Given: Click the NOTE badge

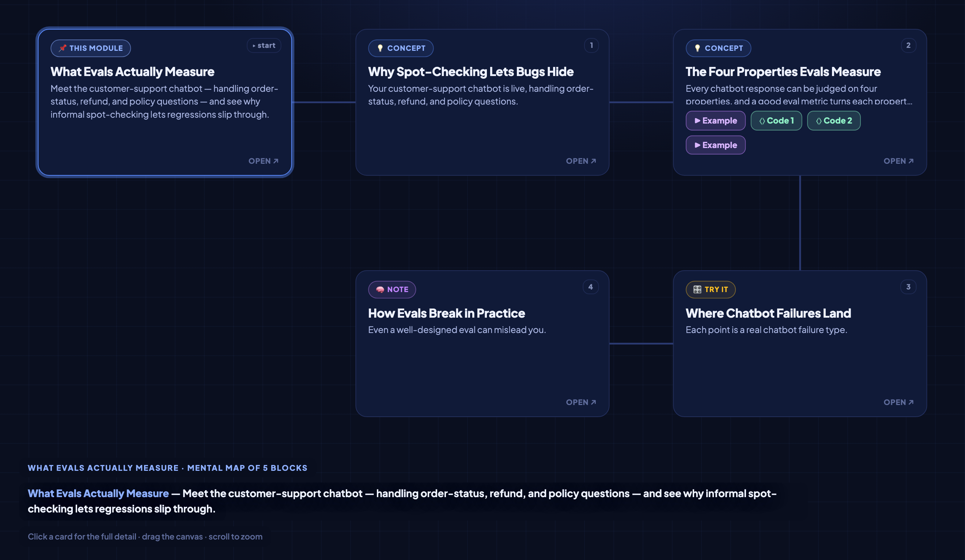Looking at the screenshot, I should 392,290.
